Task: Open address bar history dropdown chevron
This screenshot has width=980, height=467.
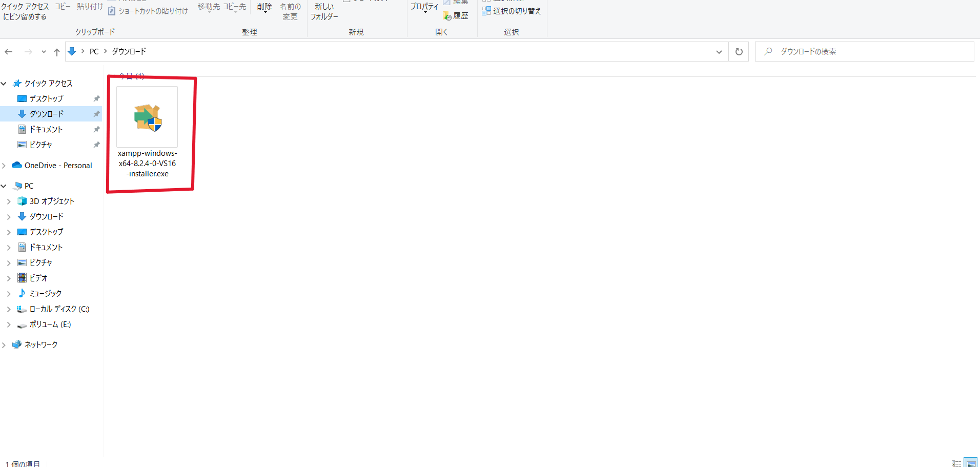Action: click(719, 52)
